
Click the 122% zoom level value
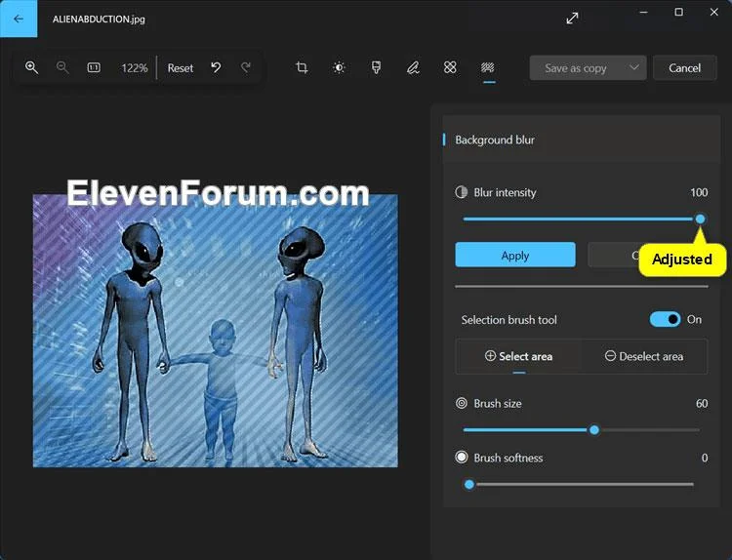click(x=135, y=68)
